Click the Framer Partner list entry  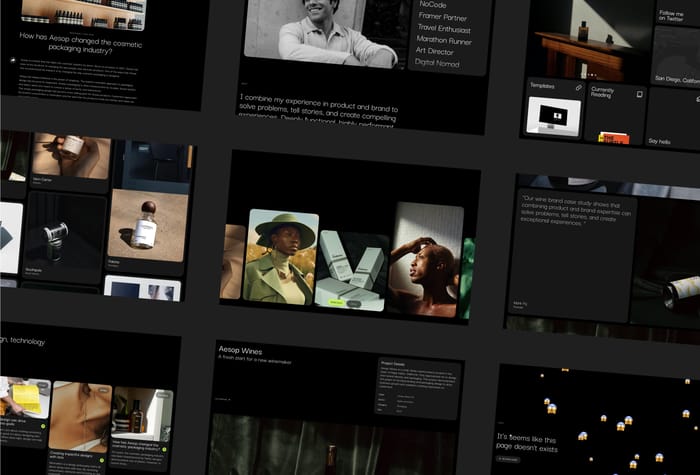pos(442,17)
